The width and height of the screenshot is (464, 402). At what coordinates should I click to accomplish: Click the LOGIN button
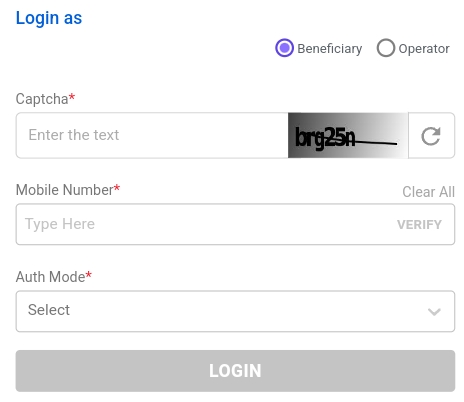tap(235, 371)
